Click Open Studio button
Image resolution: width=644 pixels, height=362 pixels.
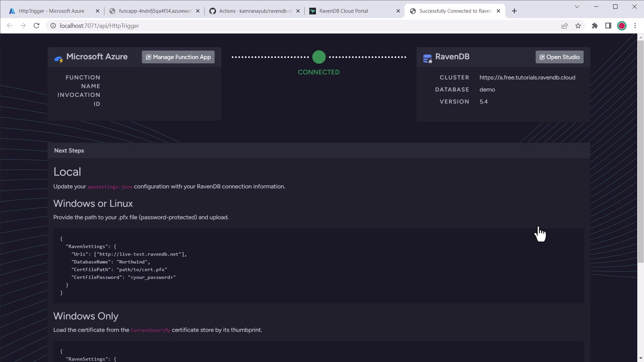click(x=559, y=57)
